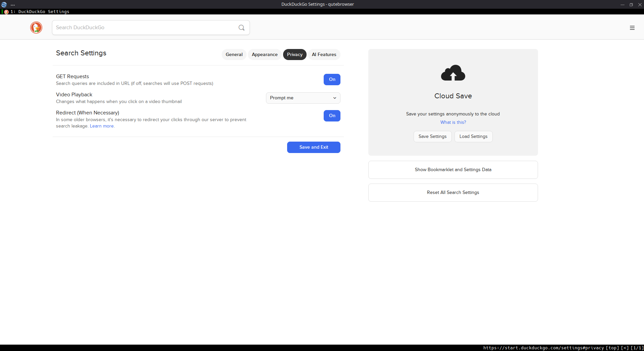Open the AI Features tab

(x=324, y=55)
